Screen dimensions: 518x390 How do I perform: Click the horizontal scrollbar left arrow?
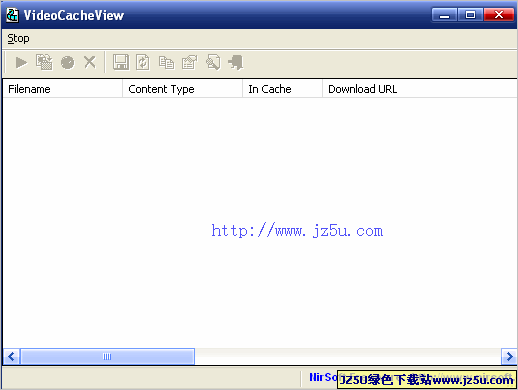[11, 357]
